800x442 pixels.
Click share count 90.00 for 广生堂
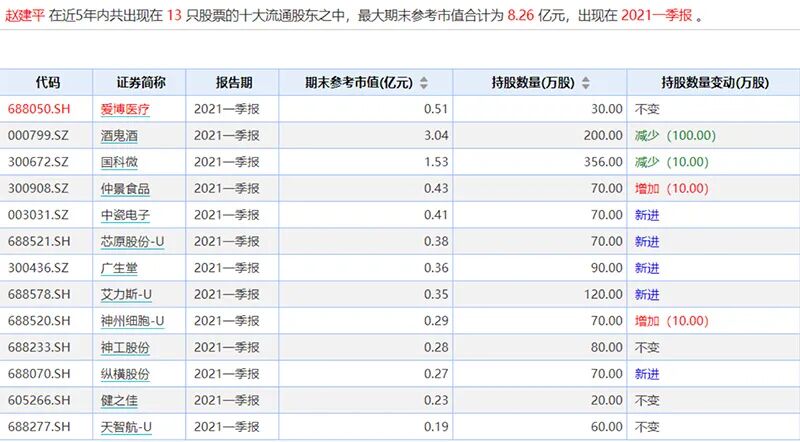[x=607, y=268]
